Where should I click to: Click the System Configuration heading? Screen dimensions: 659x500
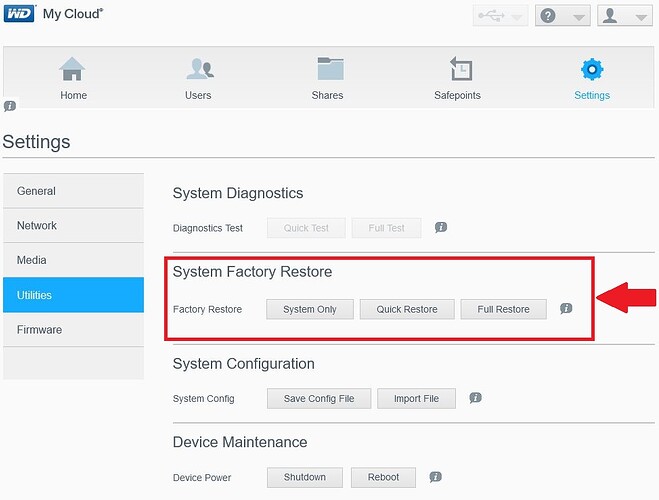(244, 364)
